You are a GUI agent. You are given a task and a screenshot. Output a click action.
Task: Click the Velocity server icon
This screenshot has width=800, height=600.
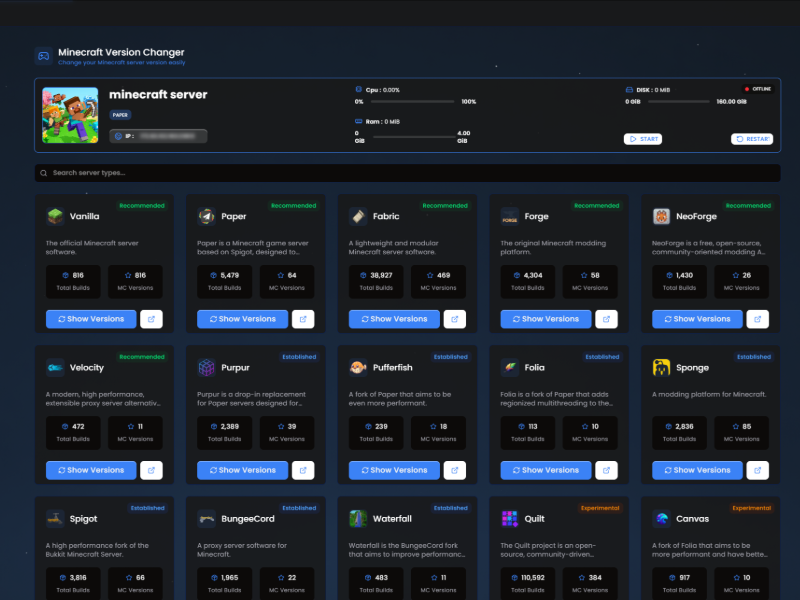click(x=55, y=367)
